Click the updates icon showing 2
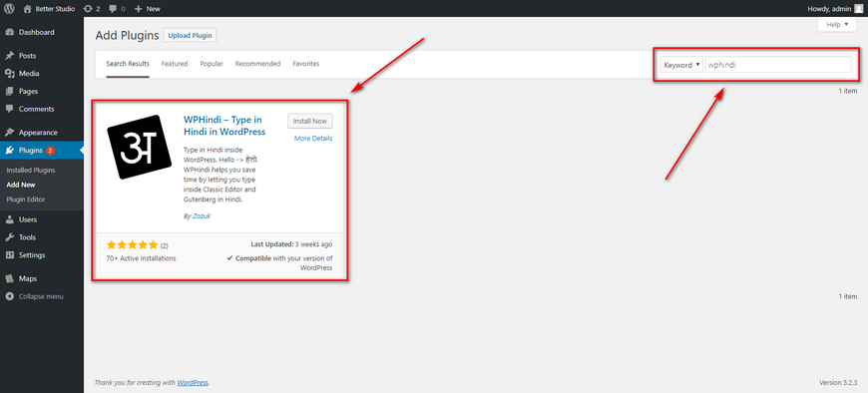 tap(88, 9)
